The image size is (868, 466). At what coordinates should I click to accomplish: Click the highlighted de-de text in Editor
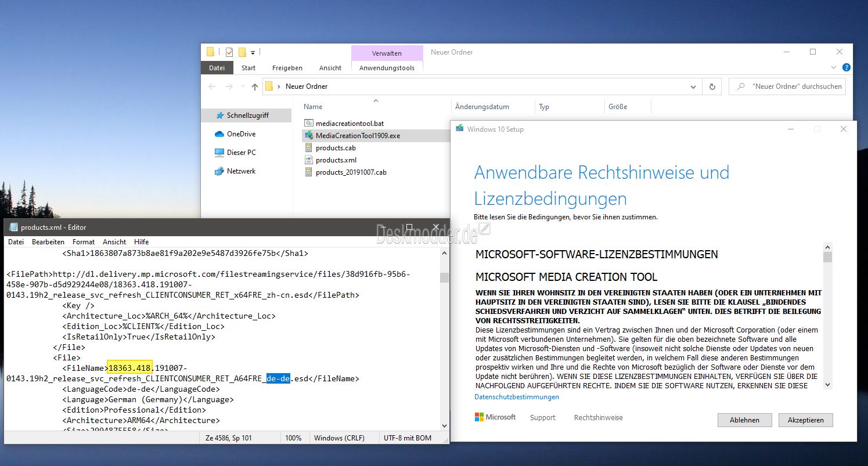coord(278,379)
